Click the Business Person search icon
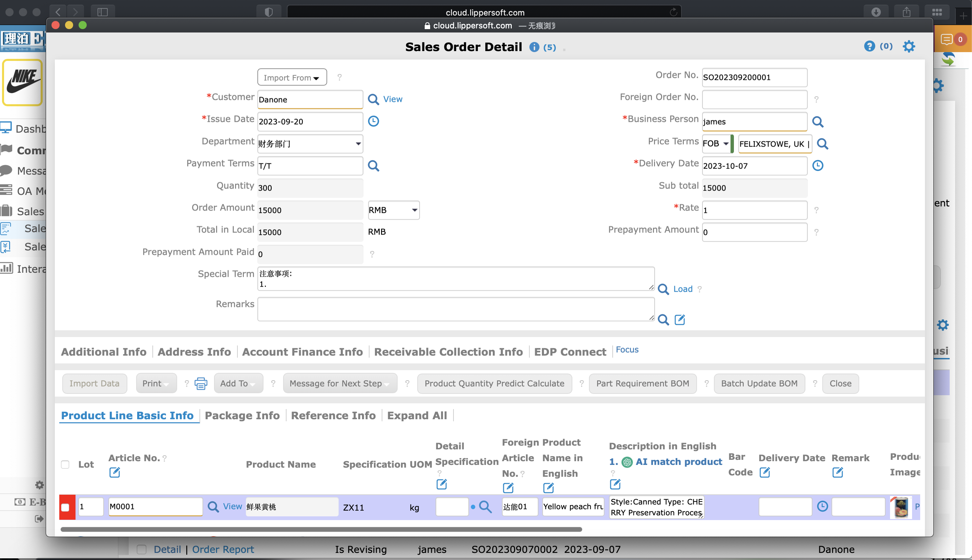The height and width of the screenshot is (560, 972). click(x=817, y=122)
